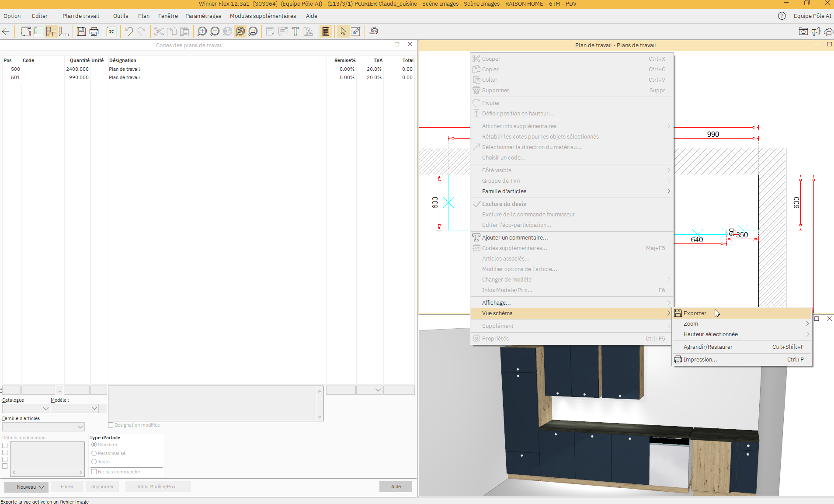This screenshot has height=504, width=834.
Task: Toggle the Désignation modifiée checkbox
Action: coord(111,425)
